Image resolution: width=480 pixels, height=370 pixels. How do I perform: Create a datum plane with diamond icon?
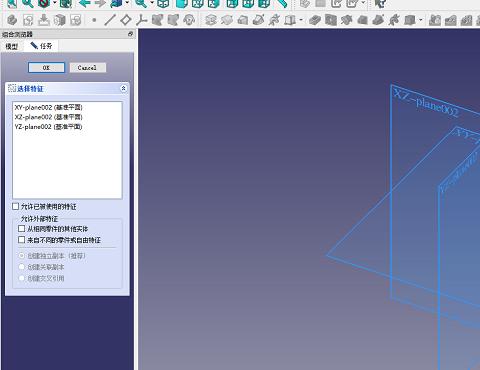[126, 20]
